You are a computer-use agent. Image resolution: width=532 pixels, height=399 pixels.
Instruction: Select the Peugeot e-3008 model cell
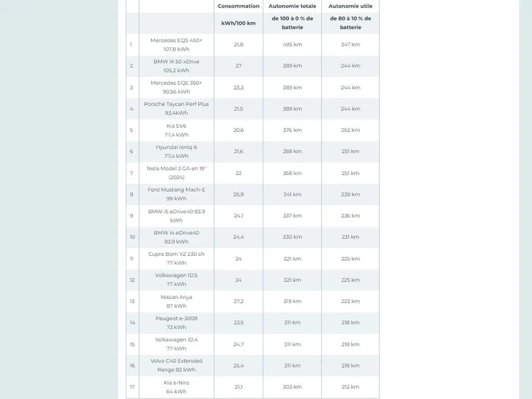(176, 323)
